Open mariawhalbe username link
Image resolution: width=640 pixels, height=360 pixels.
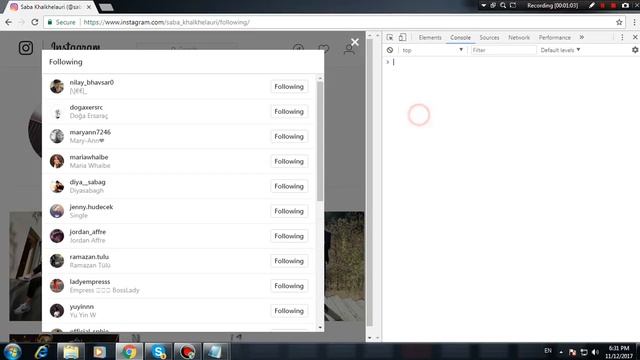point(89,157)
